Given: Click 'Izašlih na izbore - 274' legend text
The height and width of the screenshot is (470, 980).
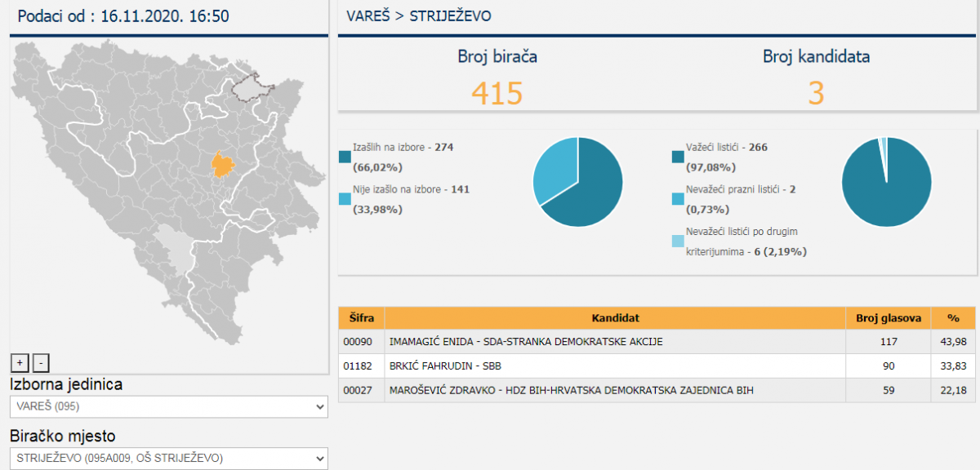Looking at the screenshot, I should pos(403,147).
